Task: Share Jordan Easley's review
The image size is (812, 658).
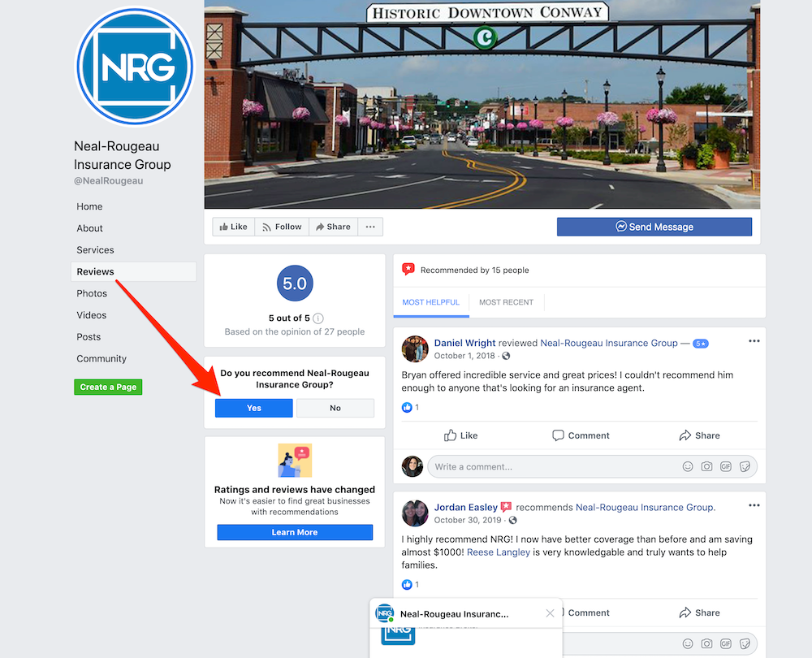Action: pyautogui.click(x=699, y=613)
